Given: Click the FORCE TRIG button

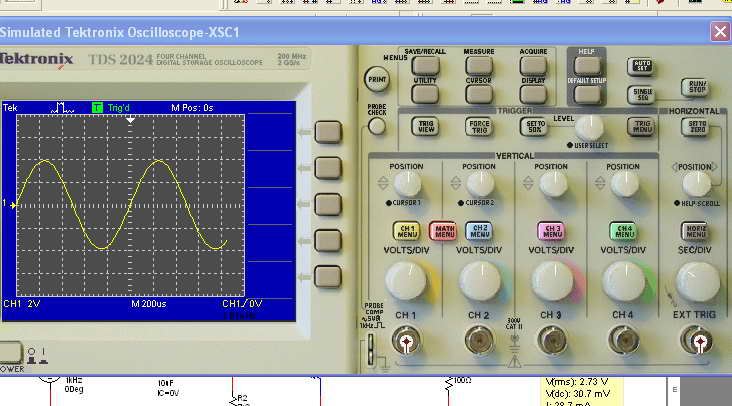Looking at the screenshot, I should click(x=479, y=126).
